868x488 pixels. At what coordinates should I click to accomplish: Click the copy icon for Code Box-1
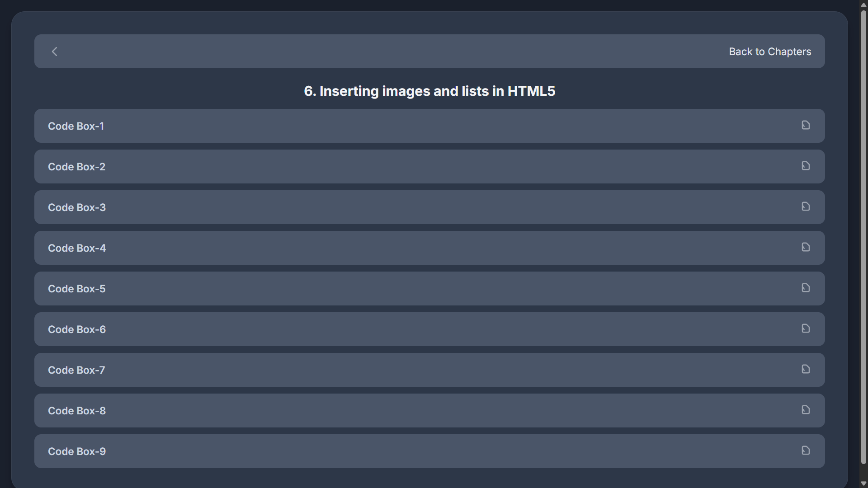click(806, 125)
